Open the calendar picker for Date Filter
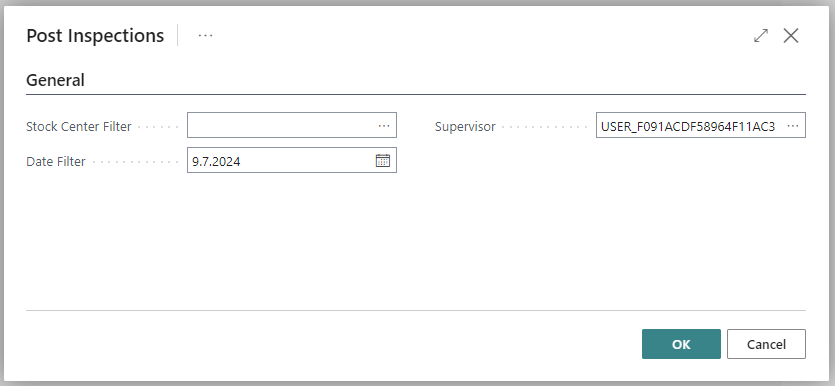This screenshot has width=835, height=386. click(383, 160)
